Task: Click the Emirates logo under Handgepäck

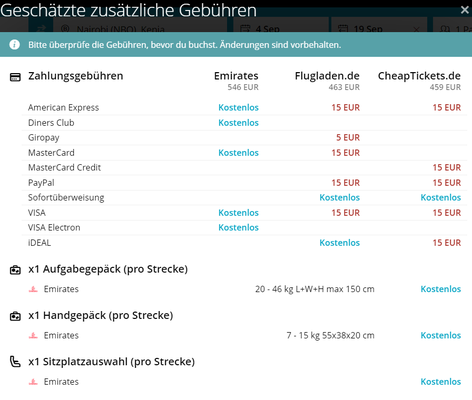Action: coord(33,335)
